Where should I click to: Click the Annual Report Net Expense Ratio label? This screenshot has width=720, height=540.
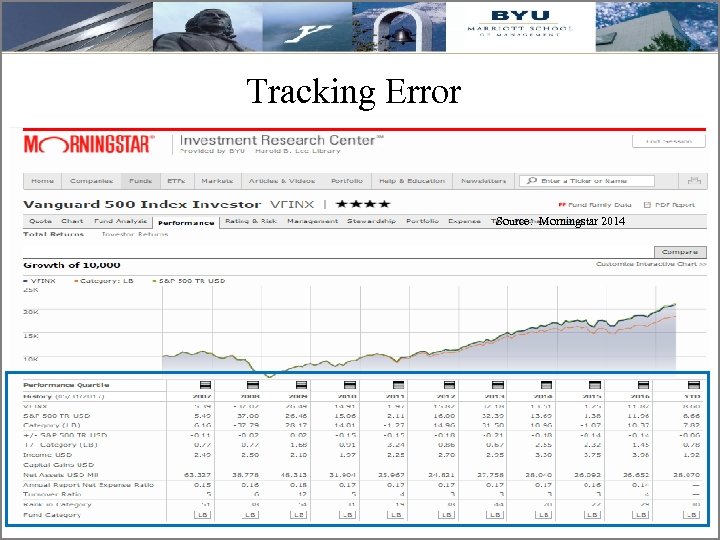(89, 485)
